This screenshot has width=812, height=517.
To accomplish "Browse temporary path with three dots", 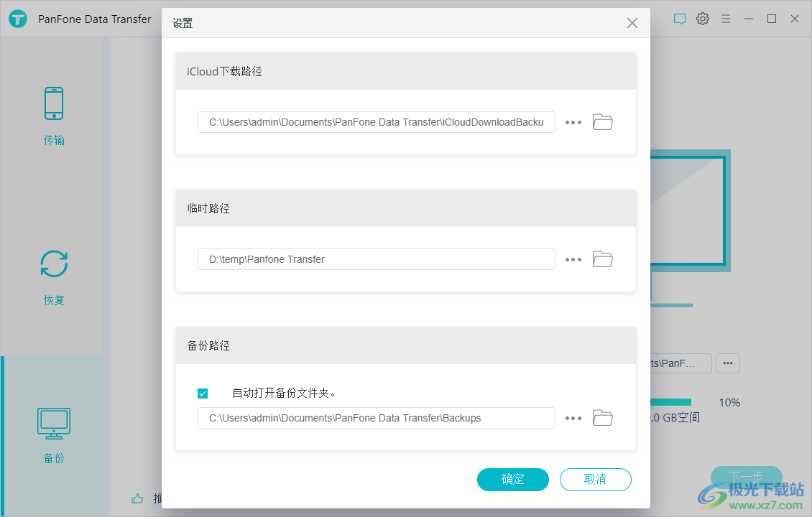I will pyautogui.click(x=573, y=260).
